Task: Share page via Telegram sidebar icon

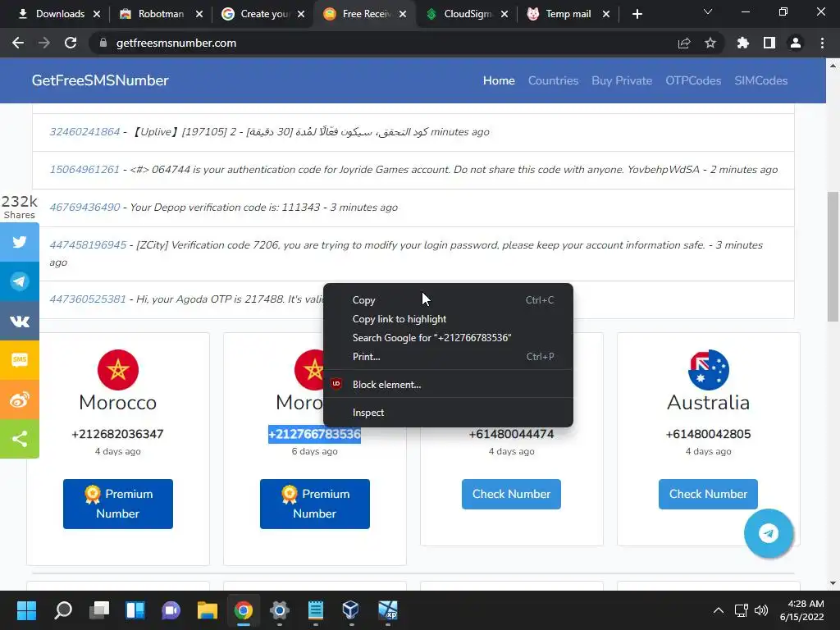Action: coord(20,282)
